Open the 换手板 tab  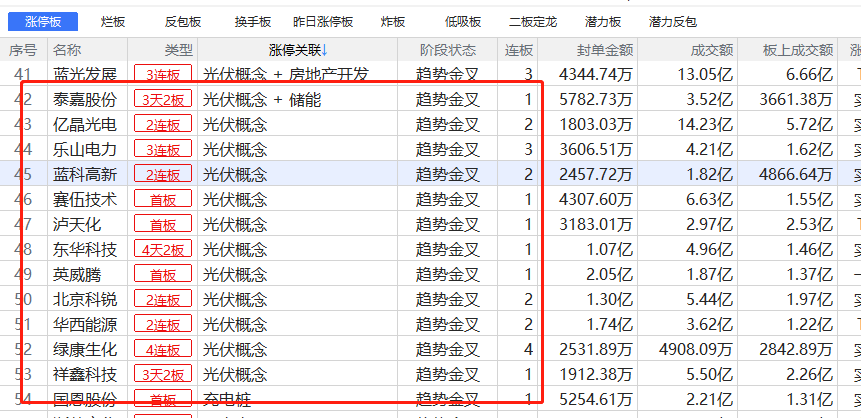pyautogui.click(x=253, y=22)
